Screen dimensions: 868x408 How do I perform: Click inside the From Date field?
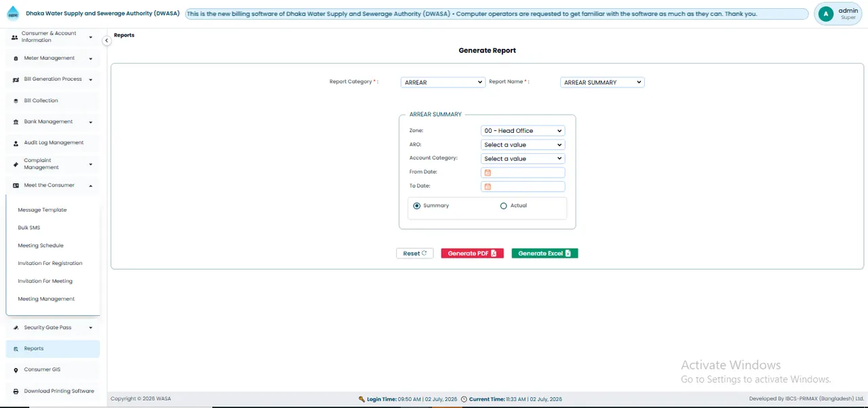tap(523, 173)
